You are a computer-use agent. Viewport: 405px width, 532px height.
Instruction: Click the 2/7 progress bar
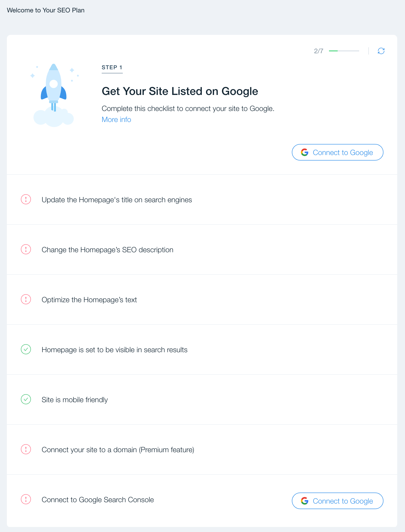344,51
